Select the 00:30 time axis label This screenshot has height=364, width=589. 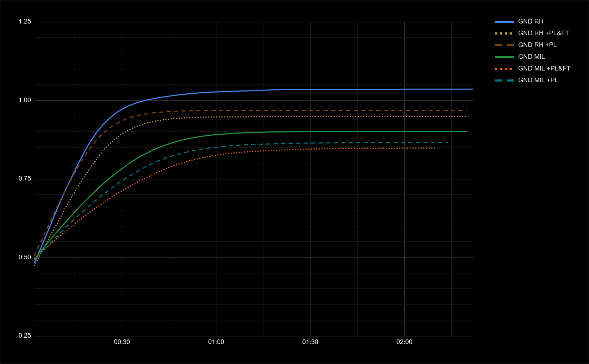pos(122,342)
